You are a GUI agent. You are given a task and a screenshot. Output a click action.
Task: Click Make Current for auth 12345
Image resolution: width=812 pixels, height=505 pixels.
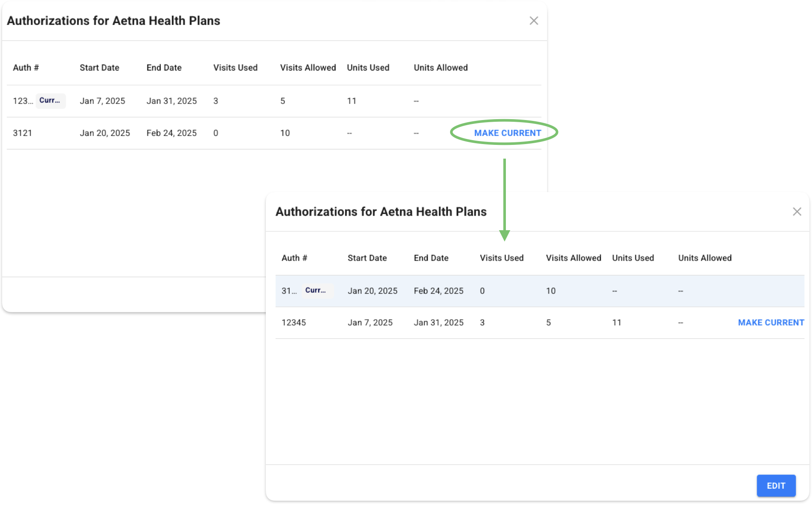tap(771, 322)
